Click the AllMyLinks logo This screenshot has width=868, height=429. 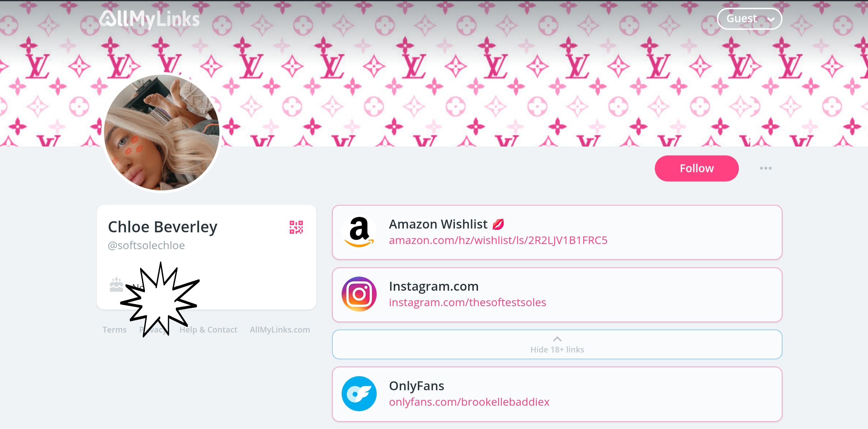149,19
